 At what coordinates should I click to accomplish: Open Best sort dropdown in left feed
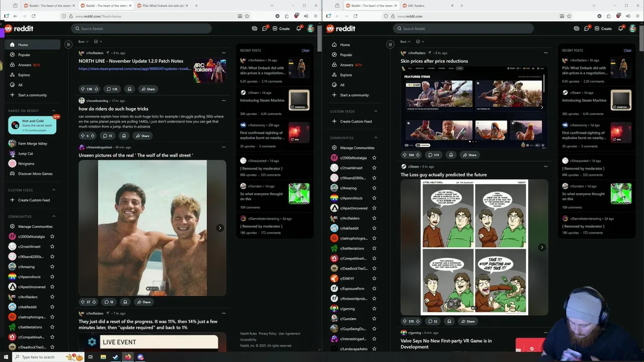pyautogui.click(x=83, y=42)
